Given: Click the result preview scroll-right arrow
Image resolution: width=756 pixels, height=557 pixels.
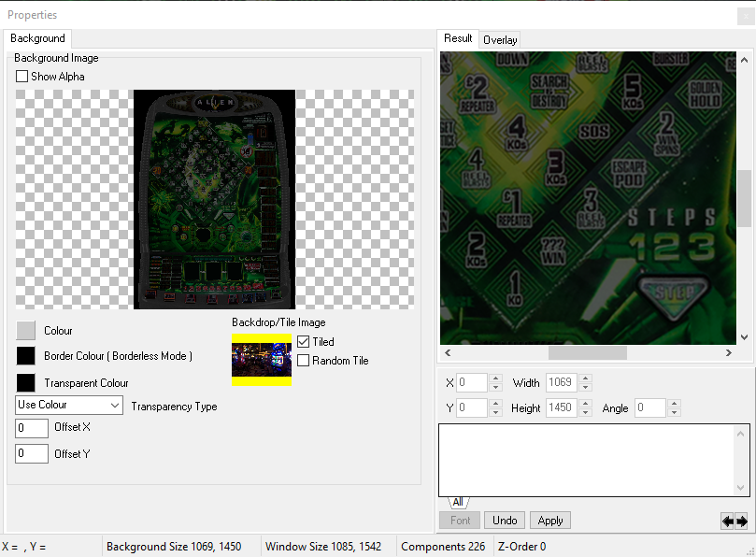Looking at the screenshot, I should tap(729, 353).
